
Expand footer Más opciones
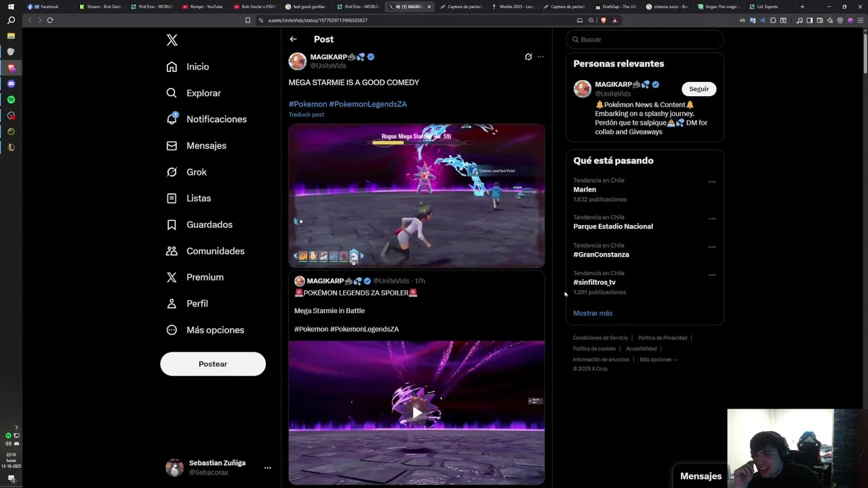658,359
